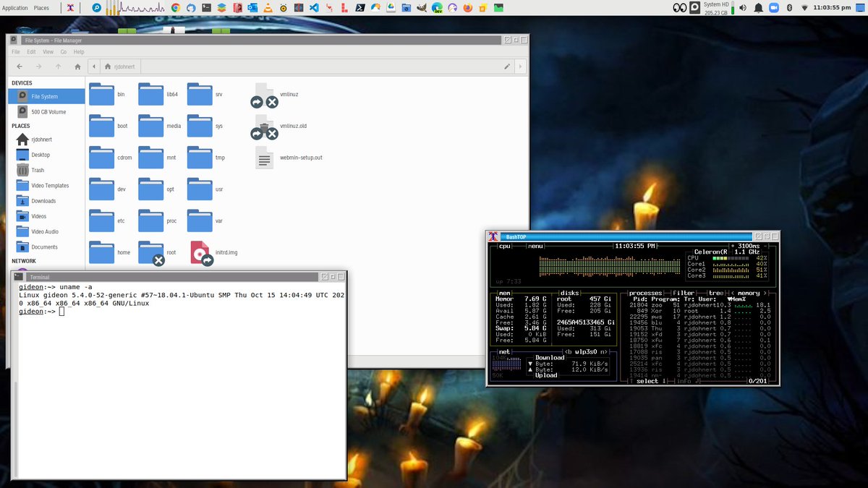Open the Edit menu in File Manager

[31, 52]
